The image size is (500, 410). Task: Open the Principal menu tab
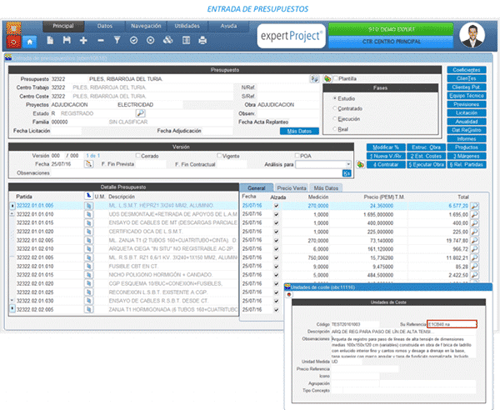click(x=63, y=26)
